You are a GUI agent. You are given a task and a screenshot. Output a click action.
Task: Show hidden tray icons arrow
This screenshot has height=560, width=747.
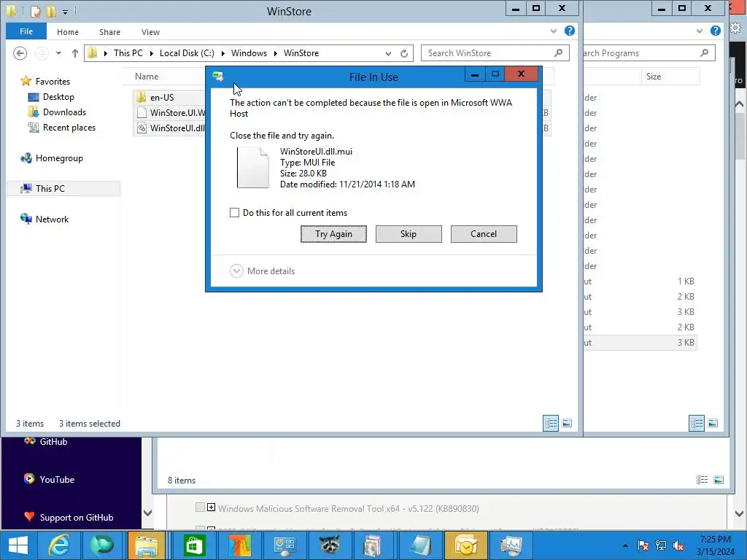tap(625, 545)
